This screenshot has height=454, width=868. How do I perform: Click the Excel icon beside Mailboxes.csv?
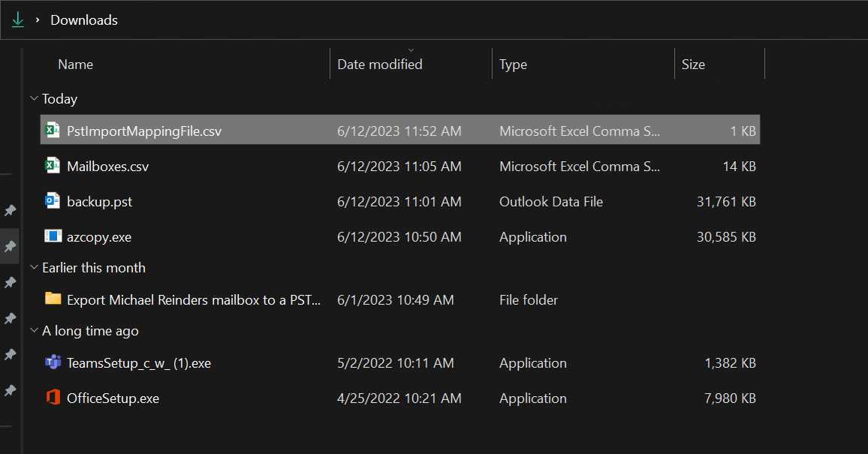click(52, 166)
